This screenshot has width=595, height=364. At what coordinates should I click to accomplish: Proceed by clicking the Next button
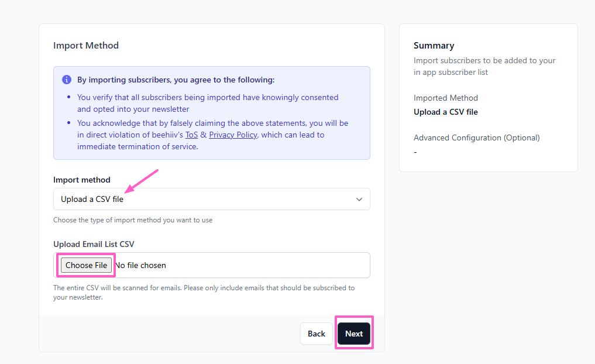click(x=354, y=334)
